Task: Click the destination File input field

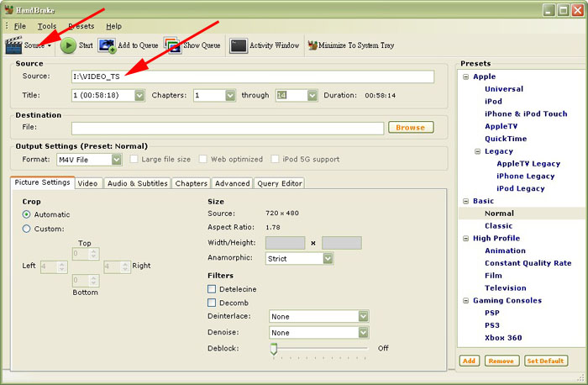Action: click(227, 128)
